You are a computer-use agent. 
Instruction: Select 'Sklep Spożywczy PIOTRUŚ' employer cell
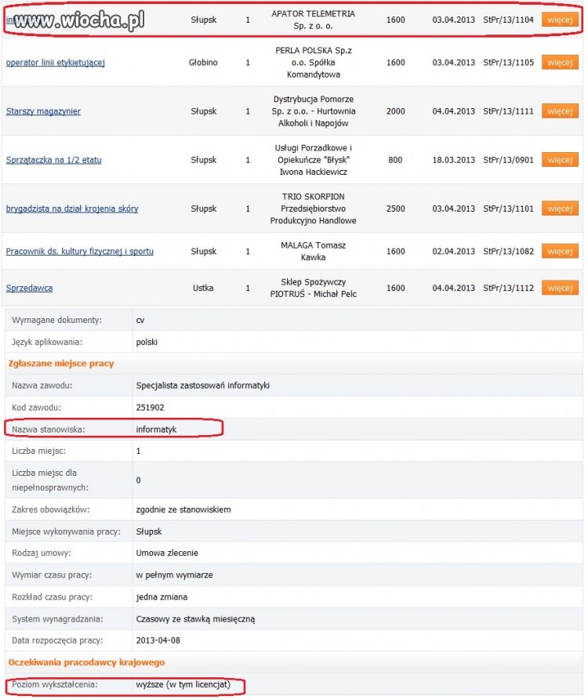[313, 288]
